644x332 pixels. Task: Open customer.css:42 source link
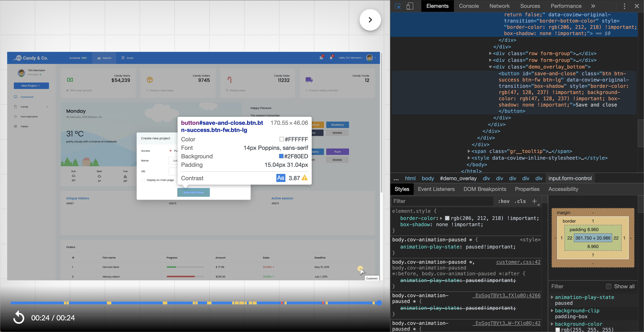518,262
